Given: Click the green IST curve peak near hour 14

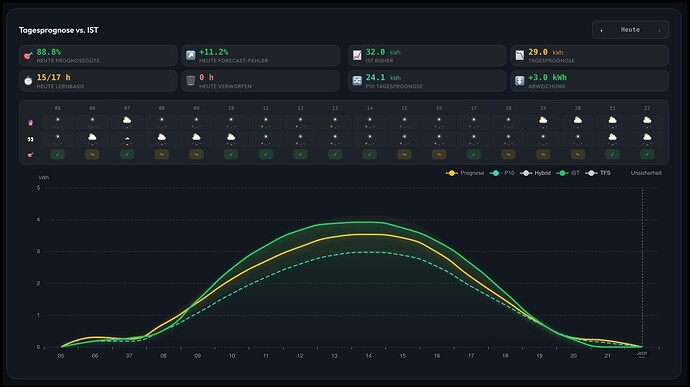Looking at the screenshot, I should click(370, 222).
